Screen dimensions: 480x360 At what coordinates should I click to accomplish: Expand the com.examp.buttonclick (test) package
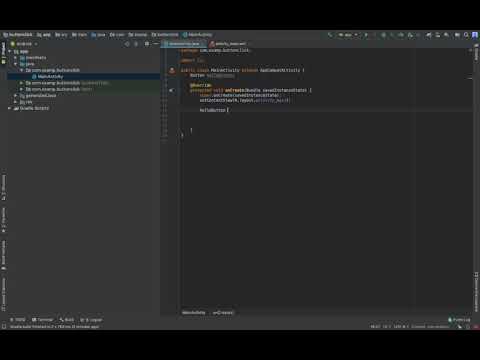pos(22,89)
